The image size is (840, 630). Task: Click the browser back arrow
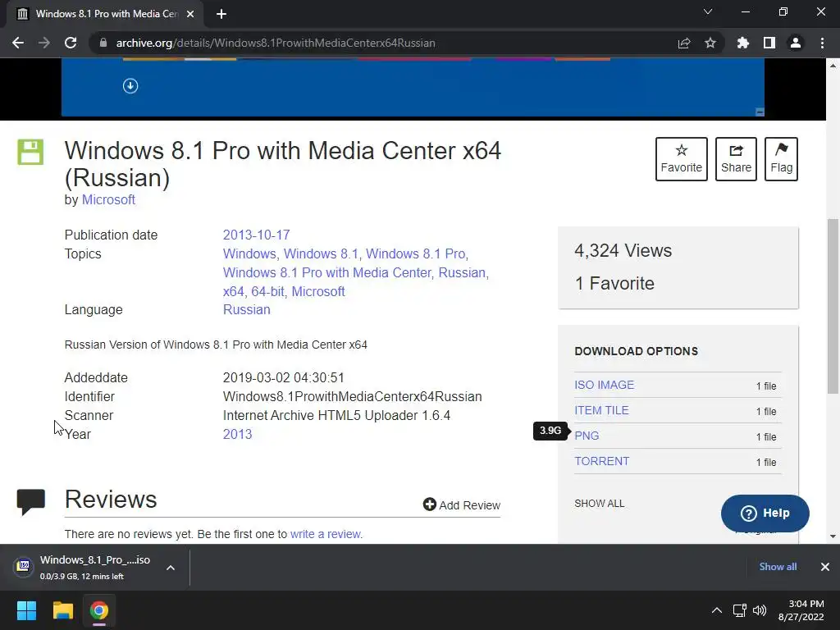18,43
